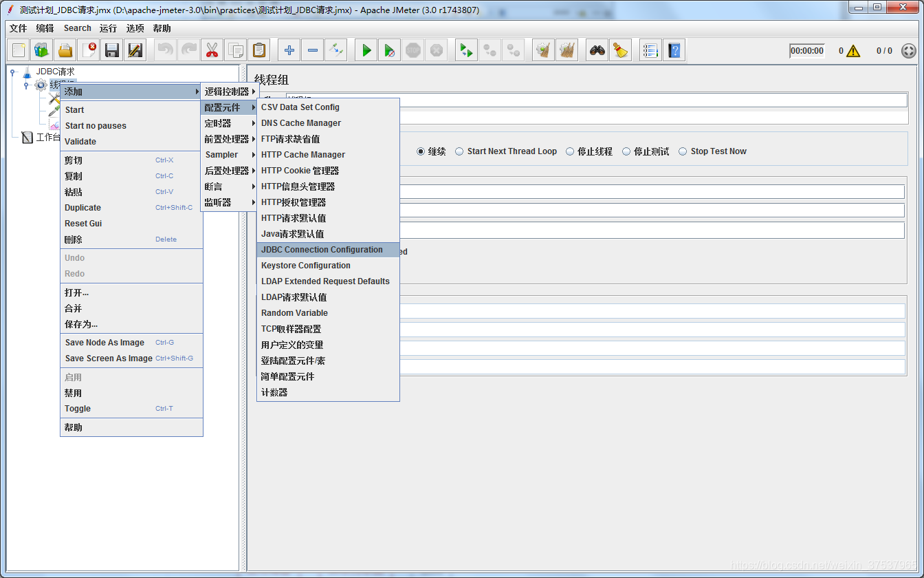Click the thread status circle icon
924x578 pixels.
coord(909,51)
